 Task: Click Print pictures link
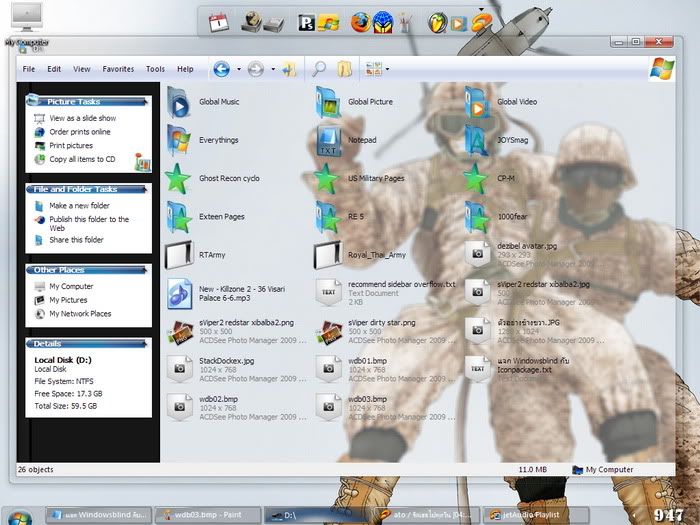(71, 146)
